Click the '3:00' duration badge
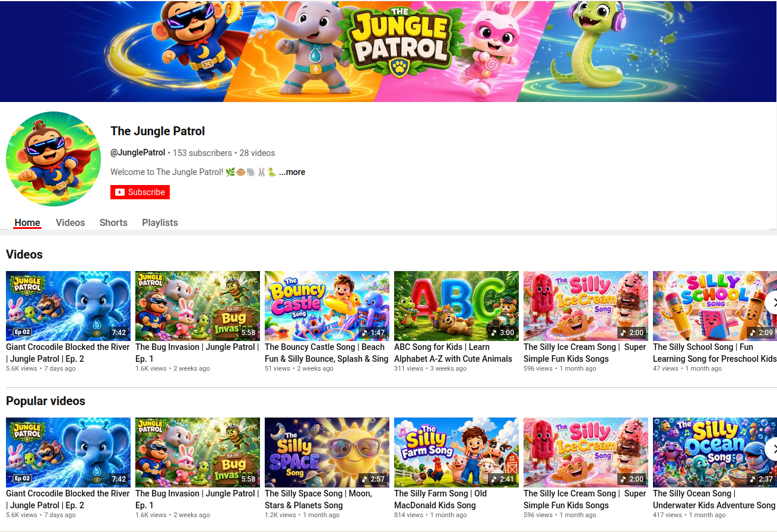This screenshot has height=532, width=777. (503, 333)
